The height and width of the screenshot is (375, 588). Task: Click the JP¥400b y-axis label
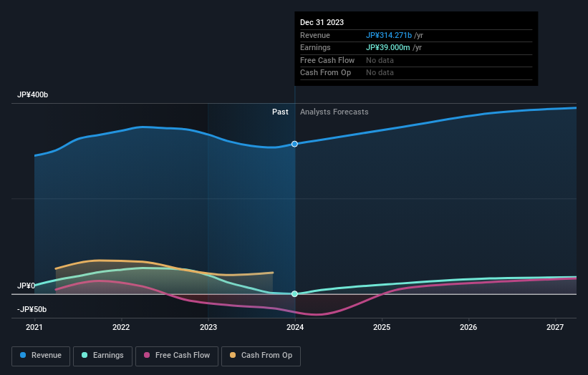pyautogui.click(x=33, y=94)
